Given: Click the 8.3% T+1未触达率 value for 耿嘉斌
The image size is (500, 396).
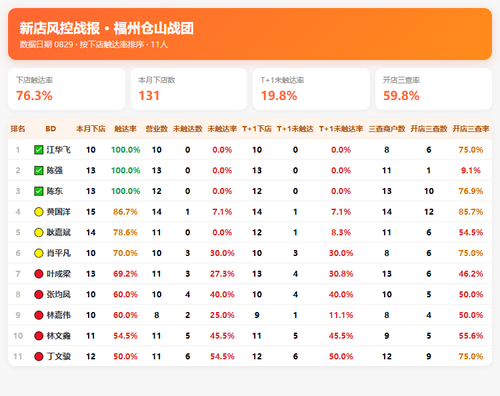Looking at the screenshot, I should [341, 232].
